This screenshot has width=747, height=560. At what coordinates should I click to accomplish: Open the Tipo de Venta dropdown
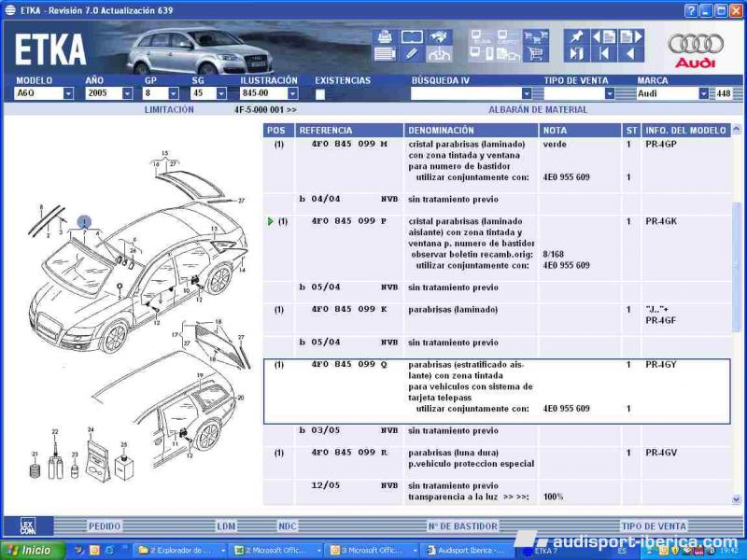point(610,93)
